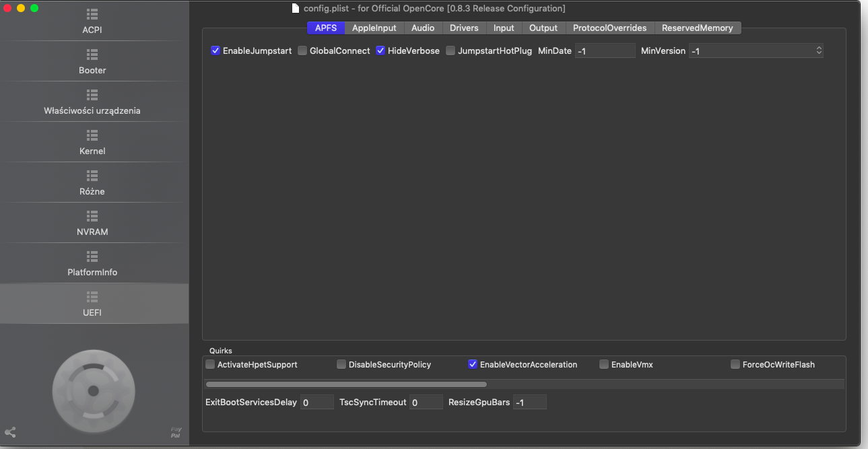Select the Booter sidebar icon

click(92, 55)
